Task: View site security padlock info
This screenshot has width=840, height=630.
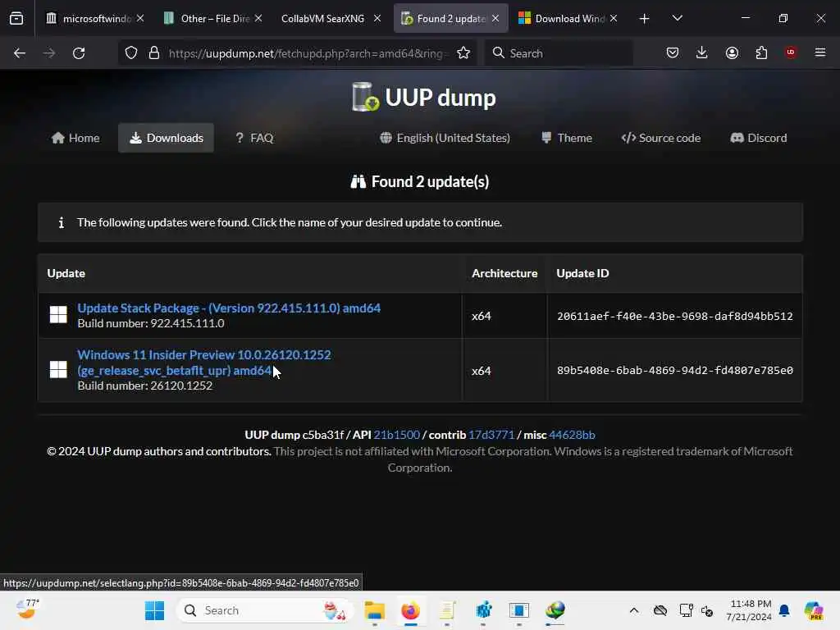Action: [154, 53]
